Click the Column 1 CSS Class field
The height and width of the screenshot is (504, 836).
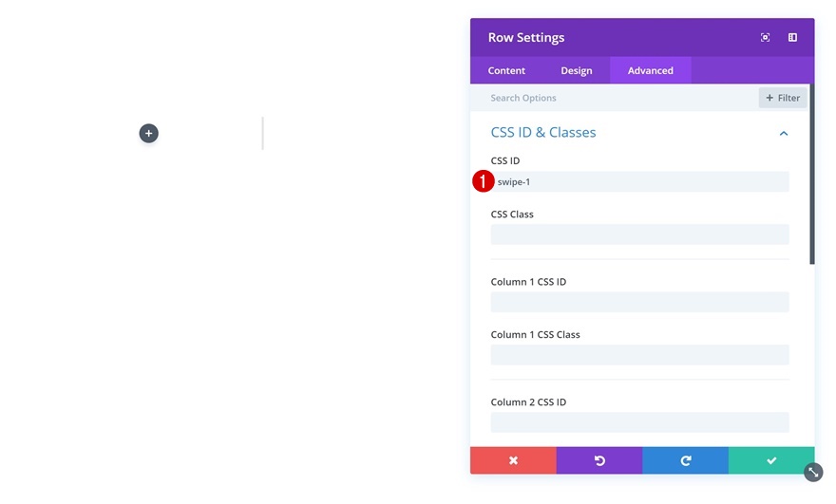[639, 355]
